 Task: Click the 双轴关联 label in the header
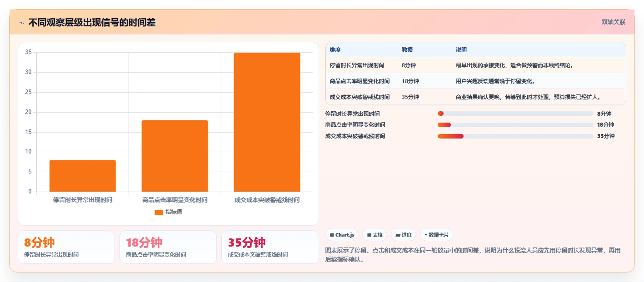point(614,22)
